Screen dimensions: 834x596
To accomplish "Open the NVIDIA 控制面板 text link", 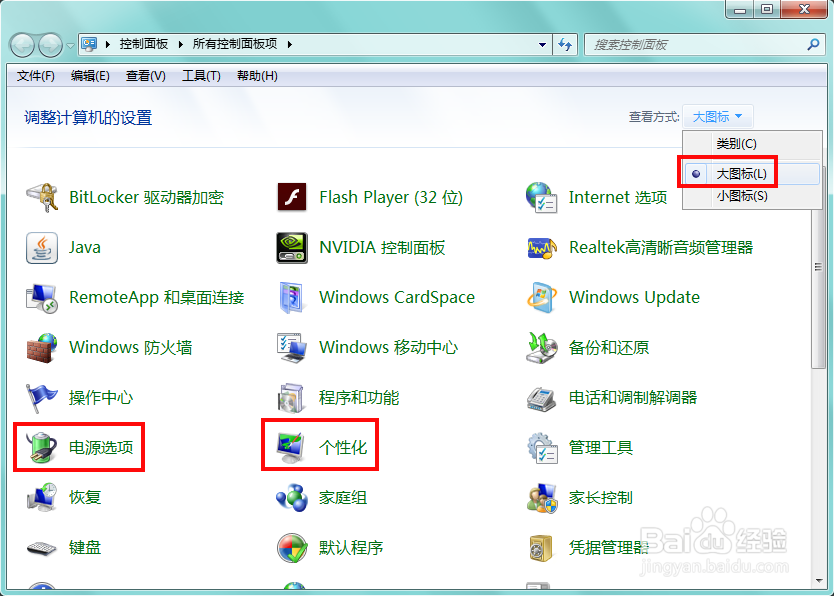I will [382, 247].
